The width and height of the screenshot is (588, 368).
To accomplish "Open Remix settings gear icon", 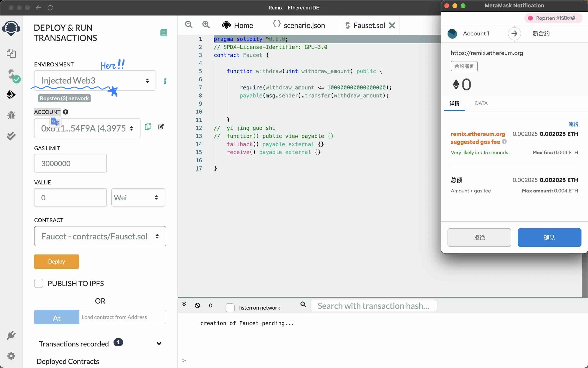I will click(x=11, y=356).
